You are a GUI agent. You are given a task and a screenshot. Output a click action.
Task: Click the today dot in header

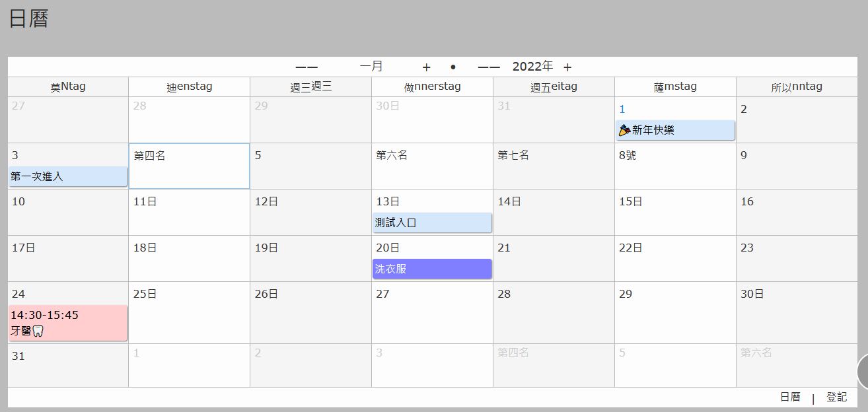click(452, 67)
